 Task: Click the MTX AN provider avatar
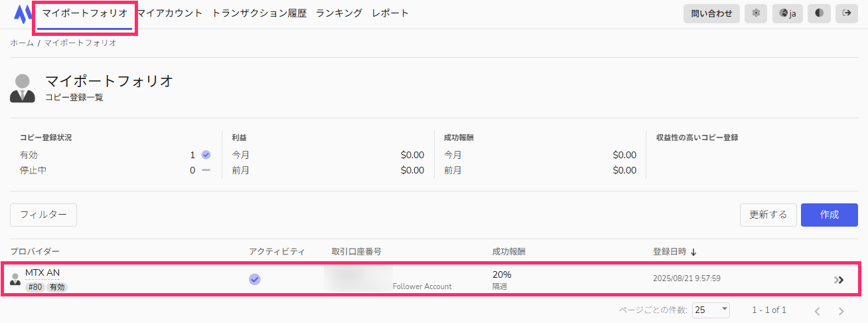tap(15, 279)
